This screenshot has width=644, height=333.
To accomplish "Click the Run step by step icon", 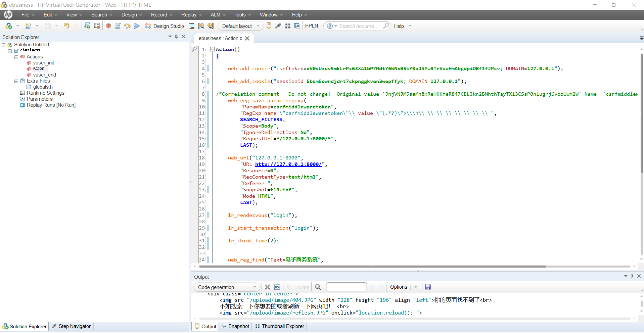I will coord(127,26).
